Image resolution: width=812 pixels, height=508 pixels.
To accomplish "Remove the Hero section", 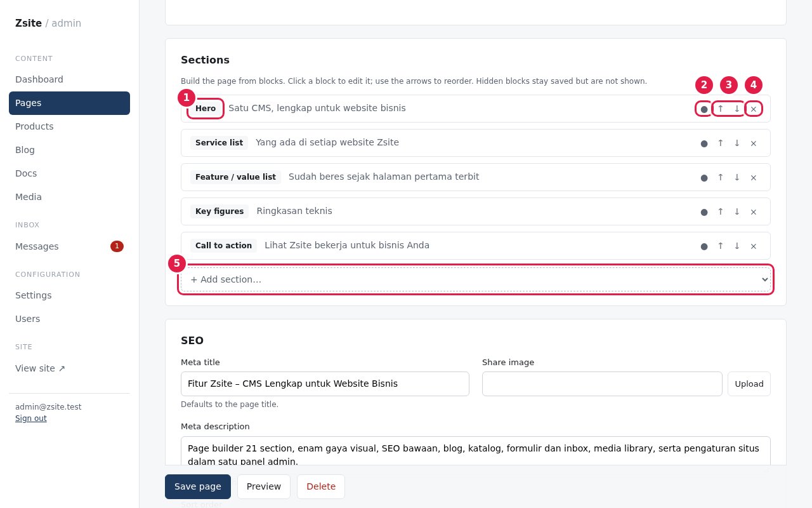I will point(754,109).
